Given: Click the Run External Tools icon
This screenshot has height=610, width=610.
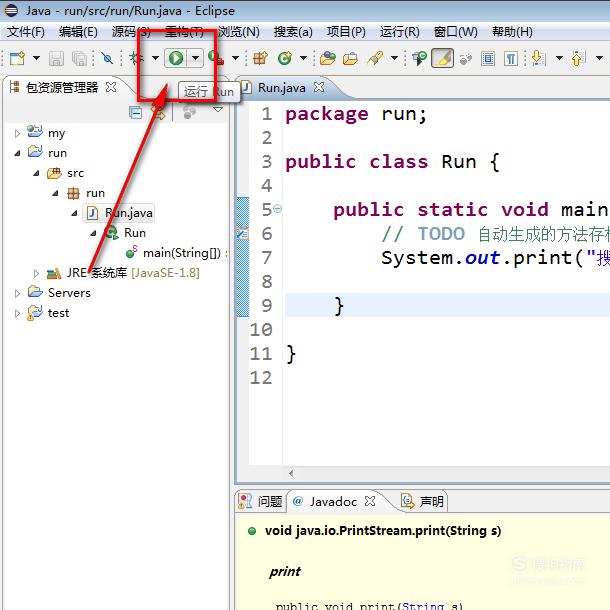Looking at the screenshot, I should click(x=216, y=58).
